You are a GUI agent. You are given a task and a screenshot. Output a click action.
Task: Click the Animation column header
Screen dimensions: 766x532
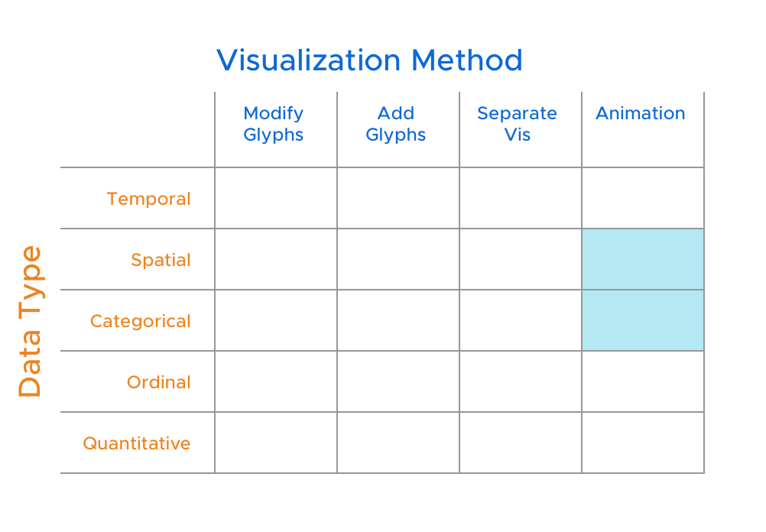(x=641, y=113)
